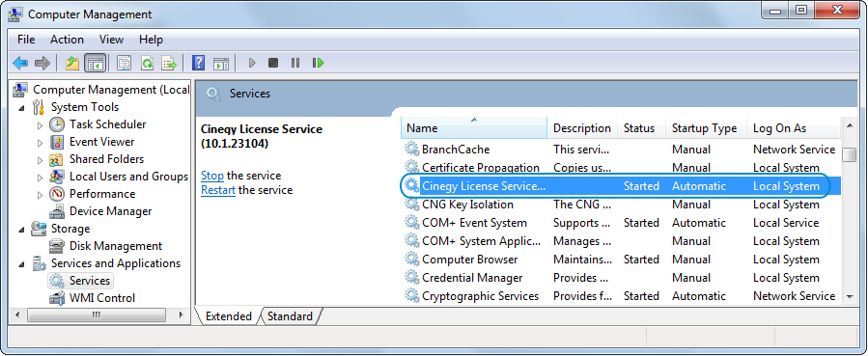
Task: Sort by the Description column header
Action: pyautogui.click(x=582, y=127)
